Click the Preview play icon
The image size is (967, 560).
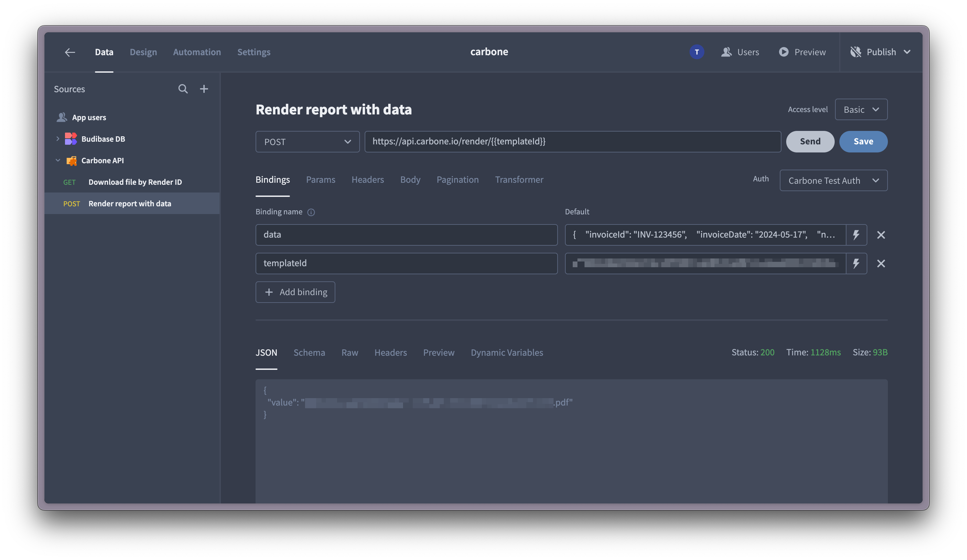click(x=783, y=52)
